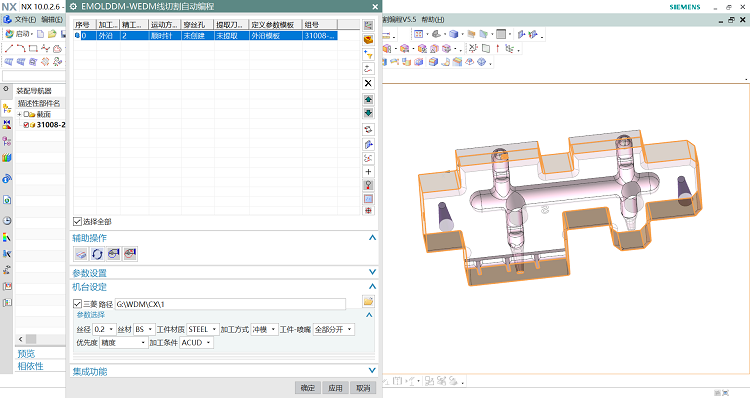Viewport: 750px width, 398px height.
Task: Toggle the 选择全部 checkbox
Action: 77,221
